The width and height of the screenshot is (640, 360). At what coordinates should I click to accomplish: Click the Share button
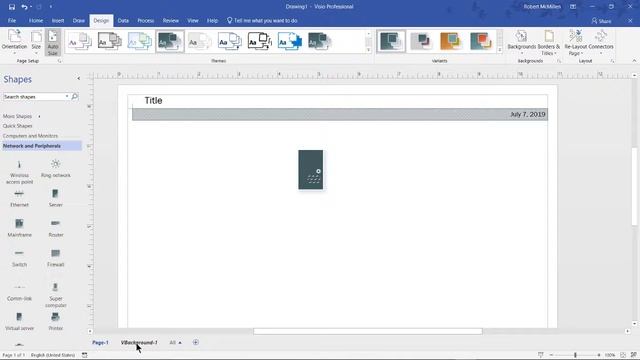point(601,21)
